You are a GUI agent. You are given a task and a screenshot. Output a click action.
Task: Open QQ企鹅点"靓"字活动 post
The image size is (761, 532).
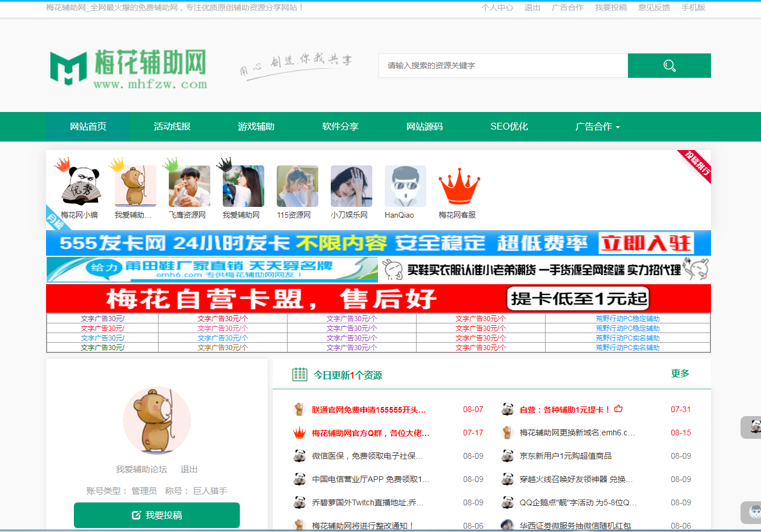tap(578, 502)
